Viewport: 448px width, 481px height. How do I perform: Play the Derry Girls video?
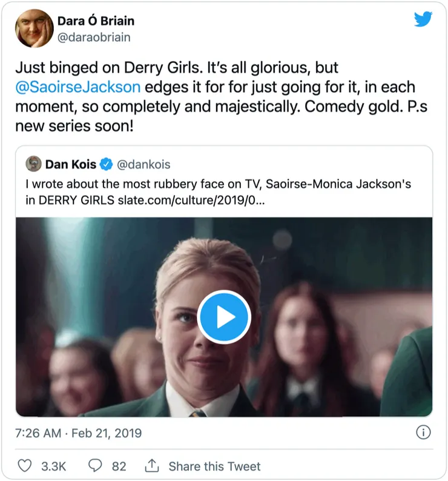click(224, 317)
